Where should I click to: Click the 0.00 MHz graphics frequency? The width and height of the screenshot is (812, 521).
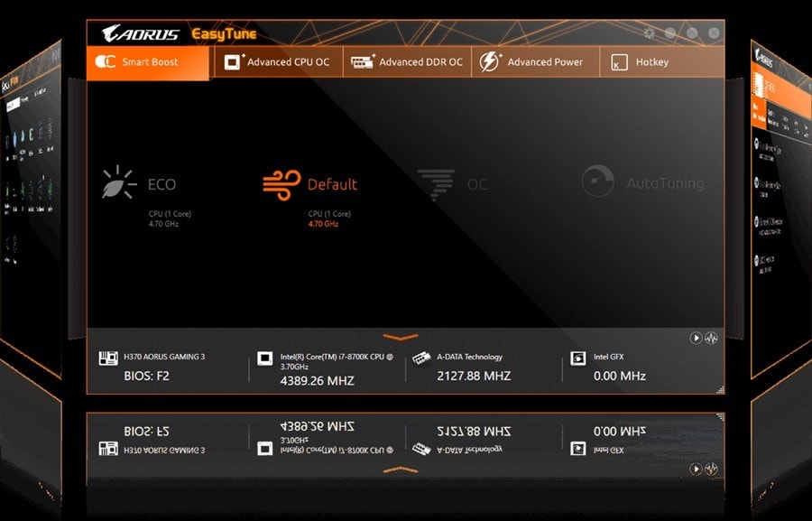[x=619, y=376]
